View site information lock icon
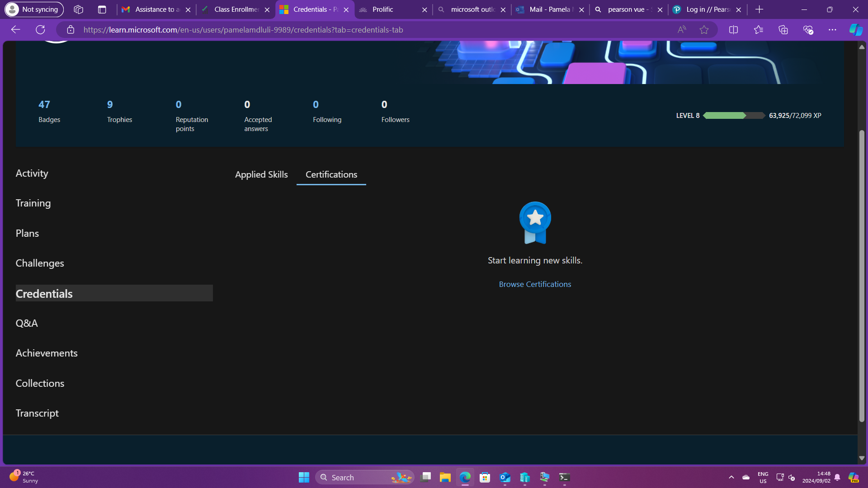The height and width of the screenshot is (488, 868). 71,30
